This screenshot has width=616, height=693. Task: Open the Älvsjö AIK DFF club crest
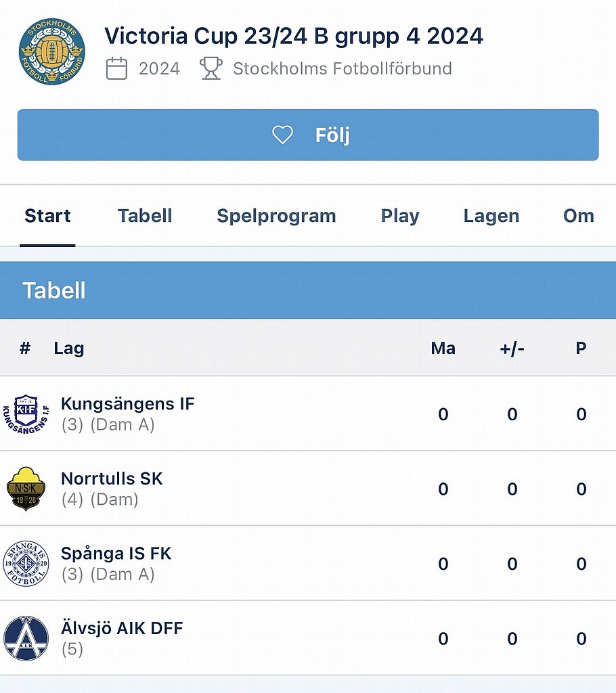pyautogui.click(x=26, y=638)
